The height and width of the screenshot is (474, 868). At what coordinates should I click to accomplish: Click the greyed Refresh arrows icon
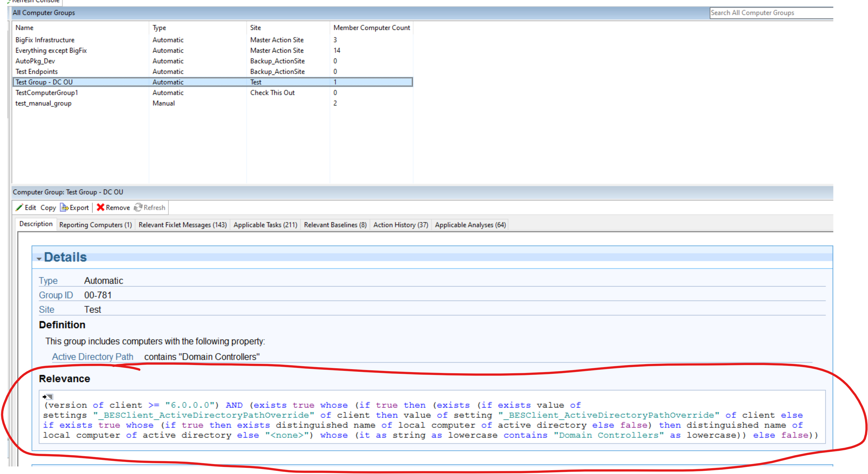138,207
